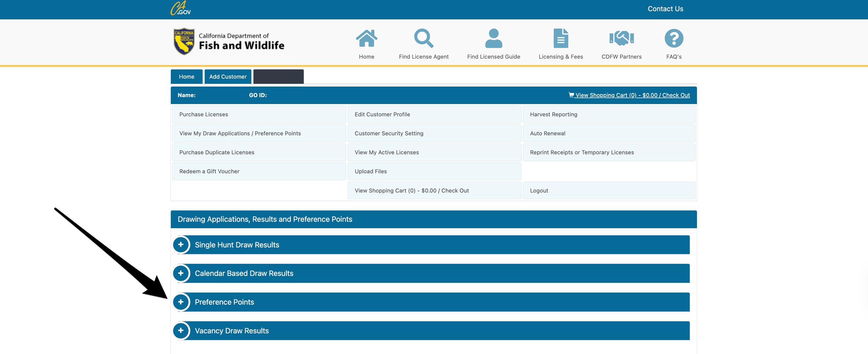Screen dimensions: 868x354
Task: Click the Find Licensed Guide person icon
Action: point(493,39)
